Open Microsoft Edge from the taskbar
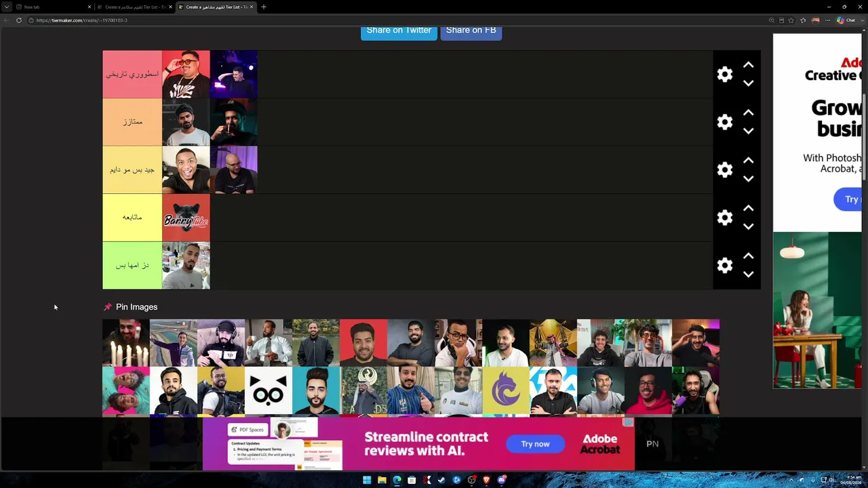 [x=397, y=480]
